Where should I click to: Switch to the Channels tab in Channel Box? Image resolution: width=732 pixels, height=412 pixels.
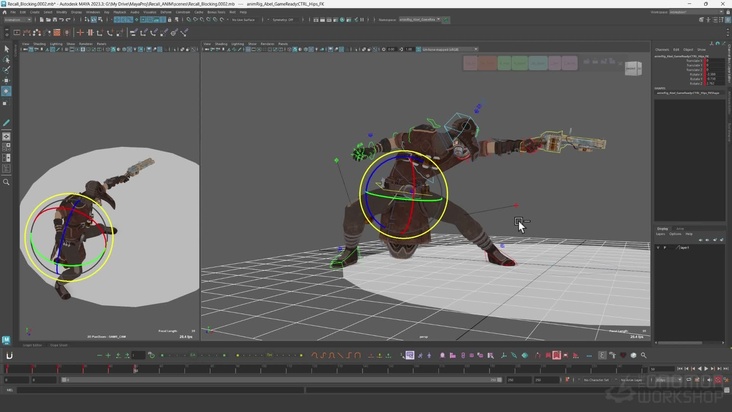point(662,49)
